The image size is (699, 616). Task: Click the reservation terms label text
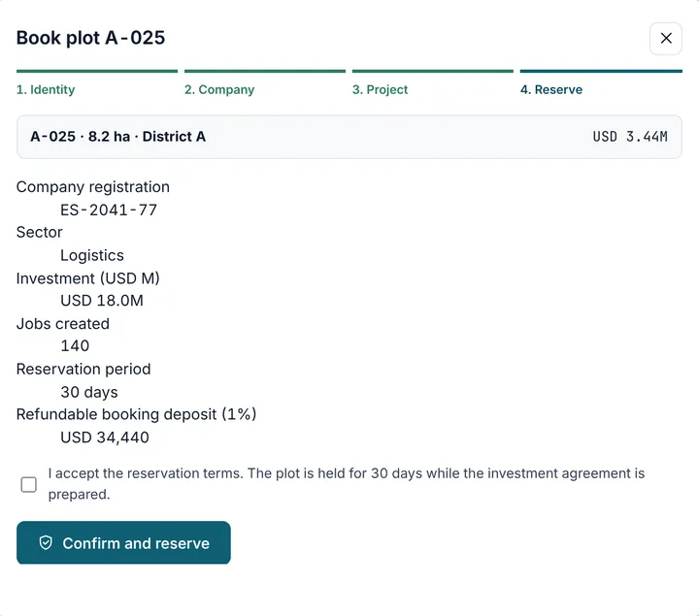(x=346, y=484)
